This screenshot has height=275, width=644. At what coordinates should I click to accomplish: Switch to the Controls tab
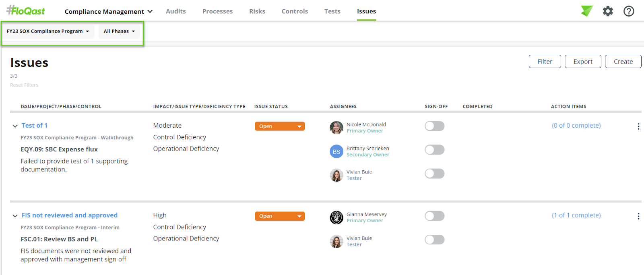pos(295,11)
